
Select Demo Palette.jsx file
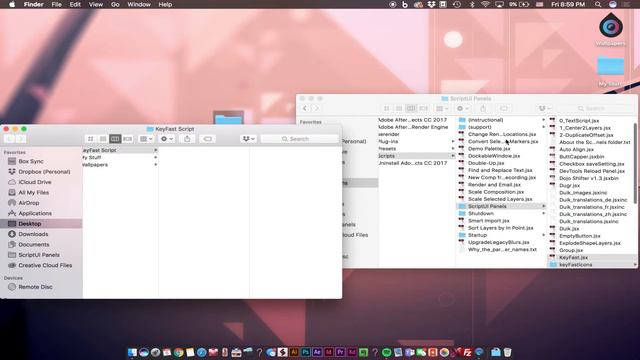pyautogui.click(x=489, y=149)
